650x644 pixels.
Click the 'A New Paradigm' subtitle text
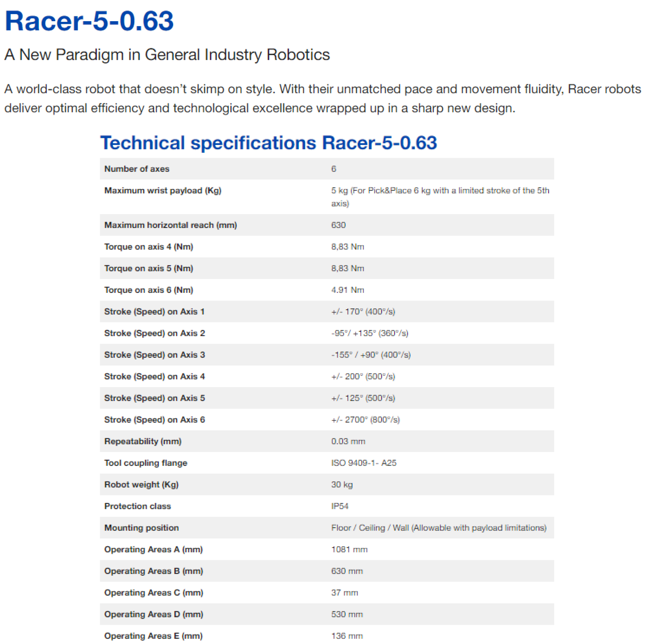click(x=167, y=54)
